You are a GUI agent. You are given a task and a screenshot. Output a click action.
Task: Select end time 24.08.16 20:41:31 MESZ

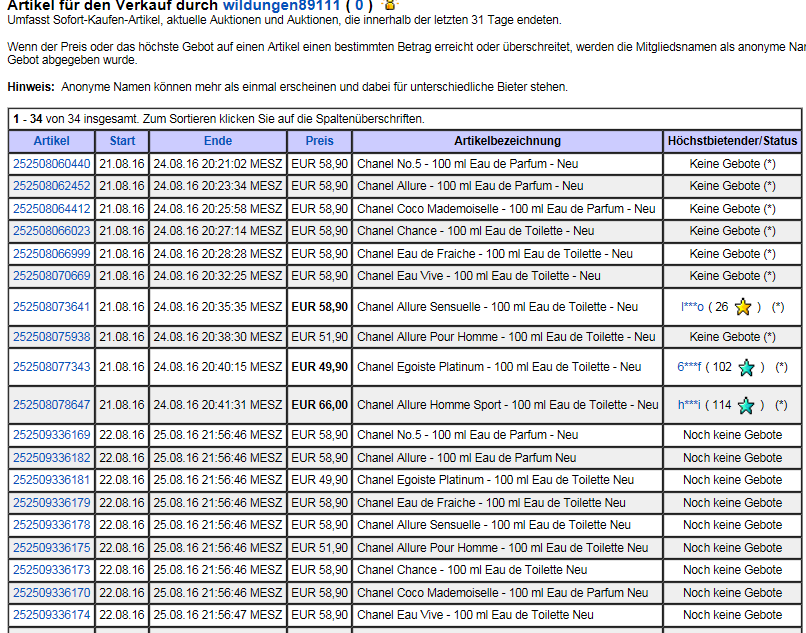(x=218, y=405)
